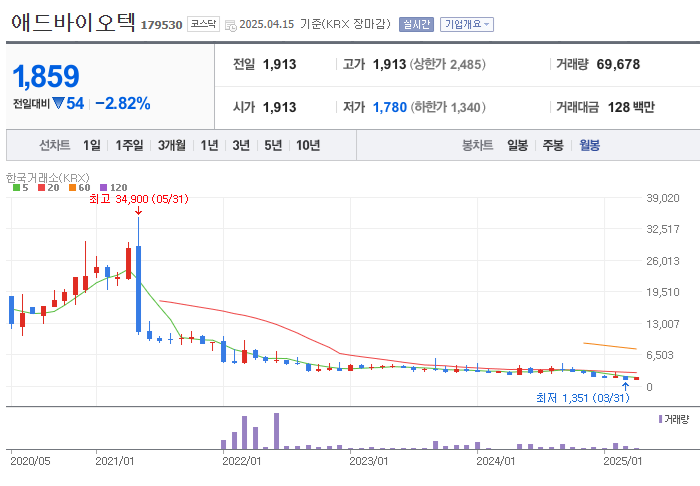Show the 3년 line chart
Image resolution: width=700 pixels, height=486 pixels.
point(241,145)
